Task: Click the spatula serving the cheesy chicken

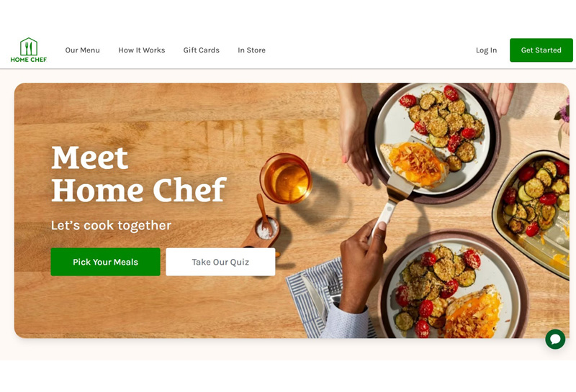Action: (390, 206)
